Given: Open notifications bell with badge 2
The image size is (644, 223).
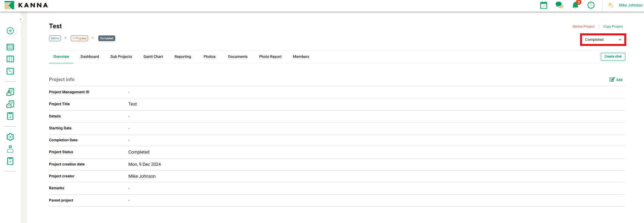Looking at the screenshot, I should click(x=575, y=5).
